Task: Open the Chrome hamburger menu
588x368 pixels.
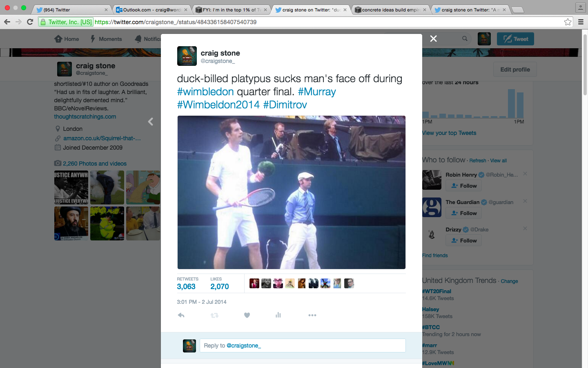Action: pyautogui.click(x=581, y=22)
